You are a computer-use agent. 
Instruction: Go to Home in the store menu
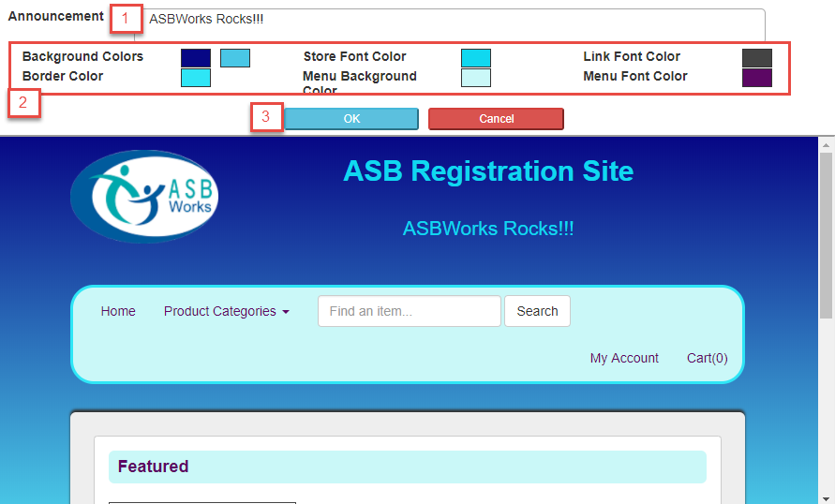coord(118,311)
